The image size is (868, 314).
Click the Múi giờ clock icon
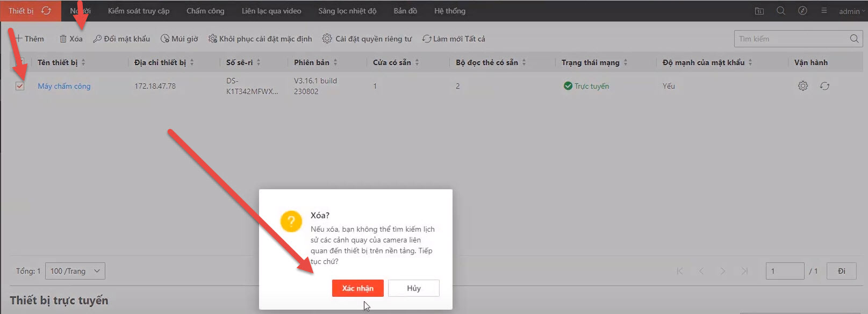(165, 39)
